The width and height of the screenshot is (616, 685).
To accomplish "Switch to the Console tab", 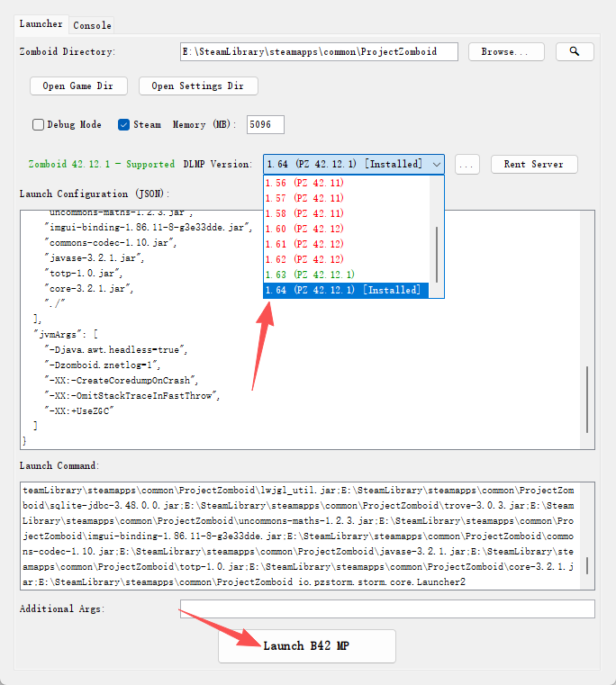I will (x=92, y=25).
